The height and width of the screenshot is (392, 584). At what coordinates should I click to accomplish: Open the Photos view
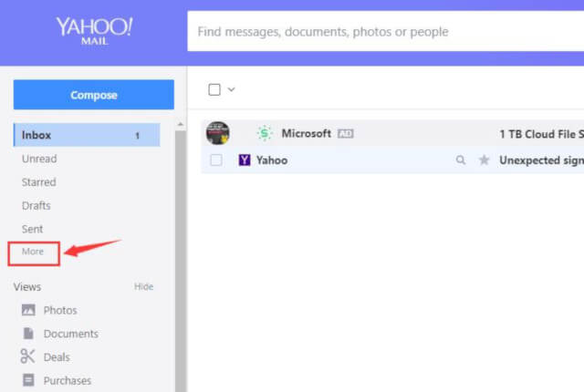(60, 310)
